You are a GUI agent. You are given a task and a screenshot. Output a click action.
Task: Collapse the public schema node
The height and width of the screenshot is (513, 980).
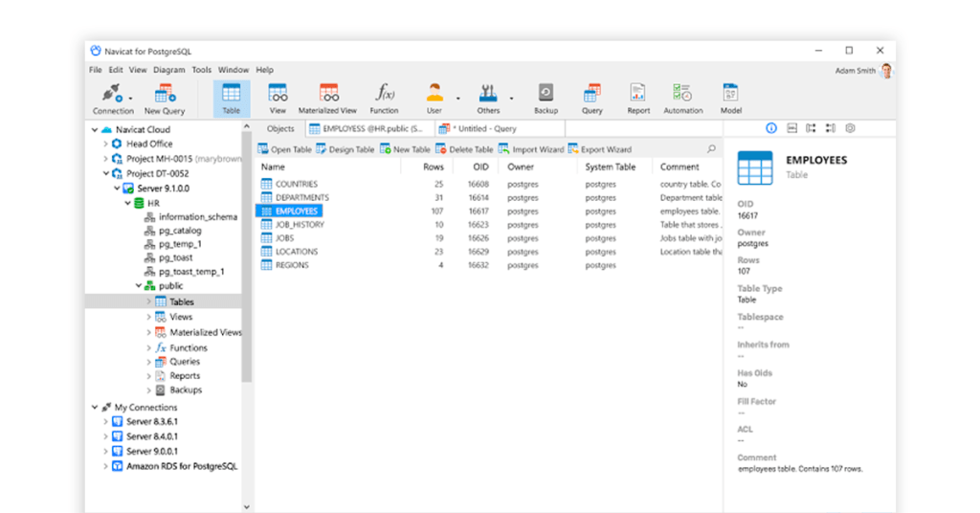point(139,285)
